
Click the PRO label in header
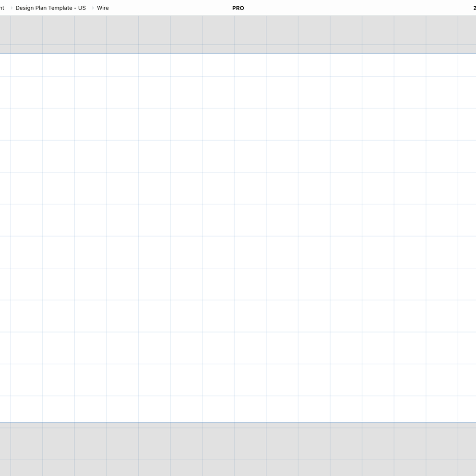pos(238,8)
